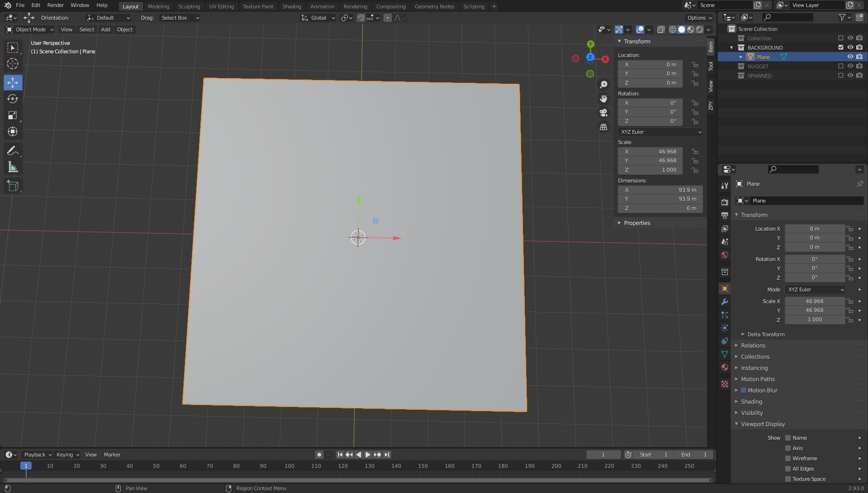This screenshot has width=868, height=493.
Task: Hide the Plane object in outliner
Action: click(x=850, y=57)
